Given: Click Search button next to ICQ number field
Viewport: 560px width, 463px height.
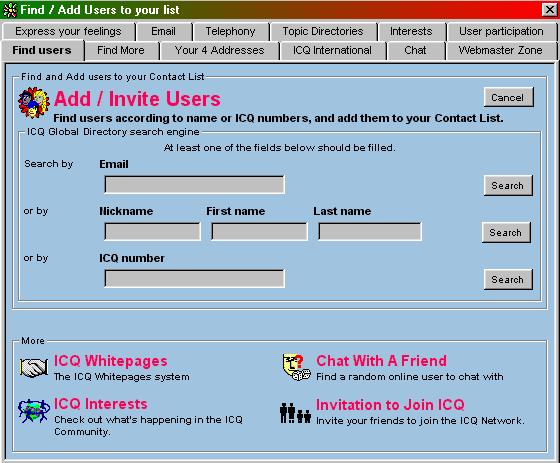Looking at the screenshot, I should pos(508,279).
